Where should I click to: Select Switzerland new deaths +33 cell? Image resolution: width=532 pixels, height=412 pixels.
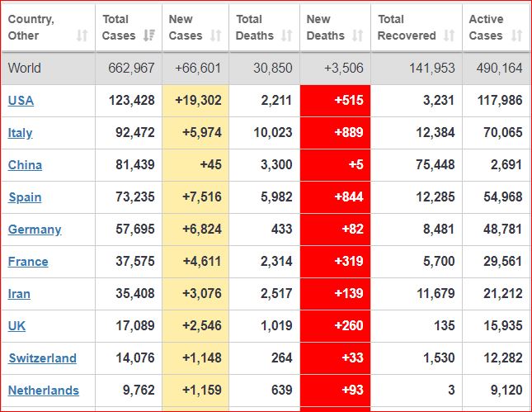[335, 358]
